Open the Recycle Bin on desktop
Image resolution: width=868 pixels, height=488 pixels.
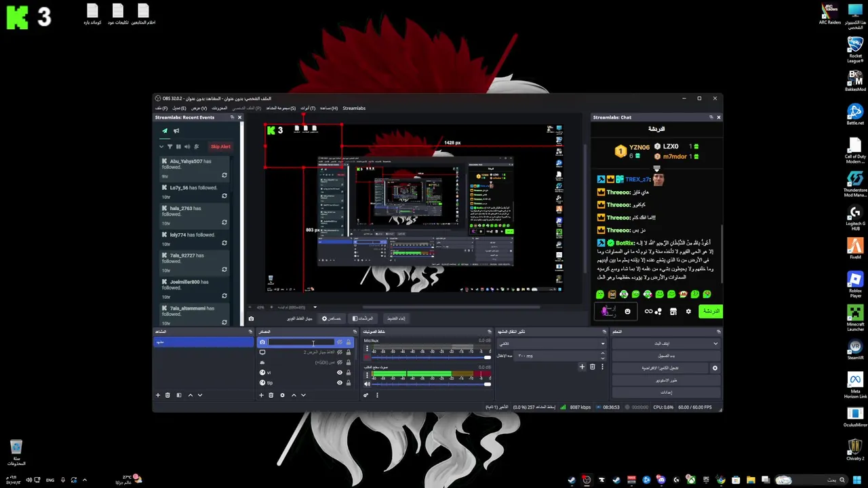point(16,452)
